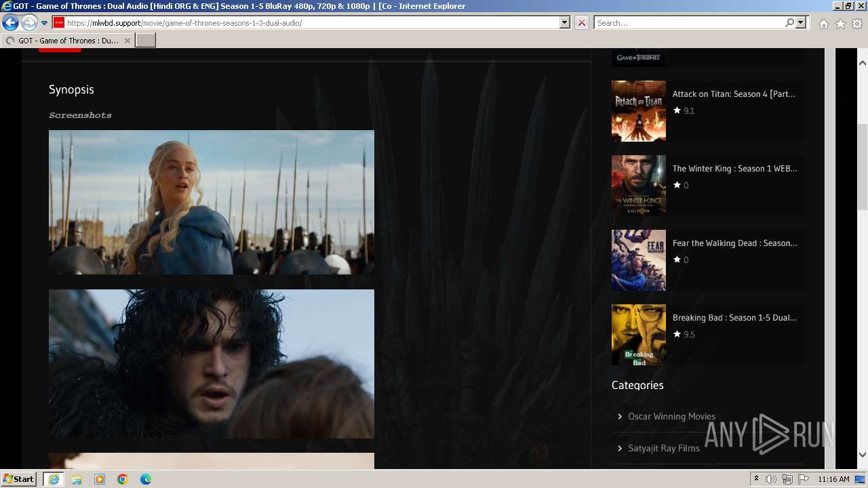Viewport: 868px width, 488px height.
Task: Open File Explorer from taskbar
Action: coord(77,479)
